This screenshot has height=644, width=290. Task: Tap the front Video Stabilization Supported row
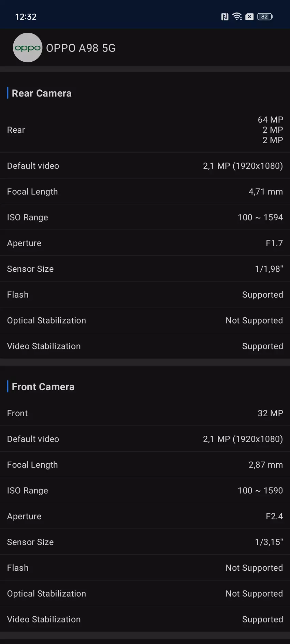(145, 619)
